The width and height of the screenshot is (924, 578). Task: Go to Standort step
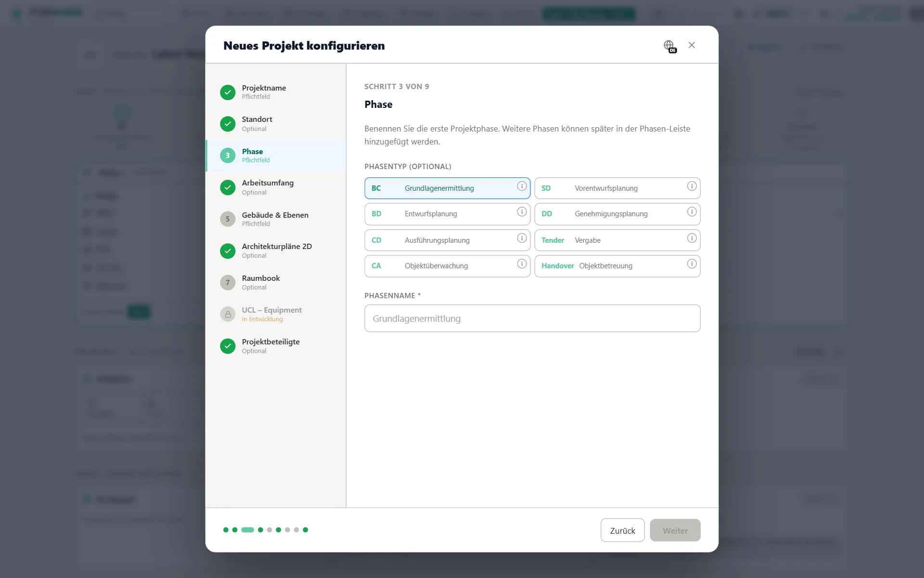pyautogui.click(x=276, y=124)
